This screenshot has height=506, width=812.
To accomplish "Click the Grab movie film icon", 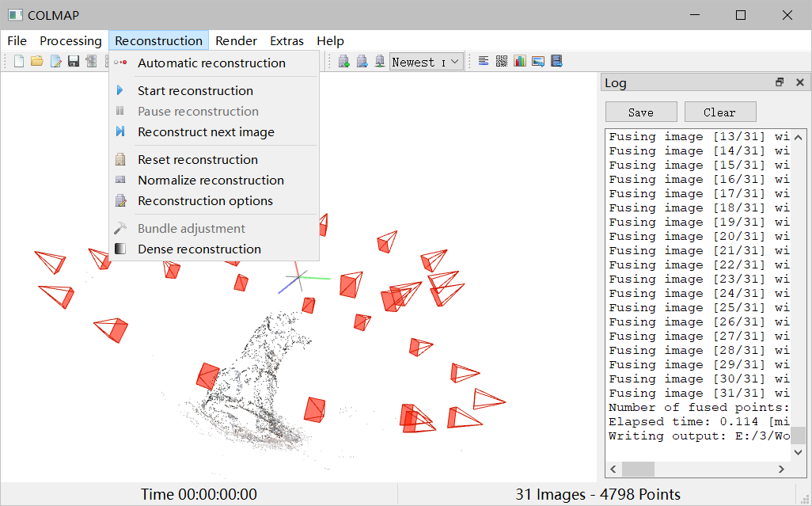I will [556, 62].
